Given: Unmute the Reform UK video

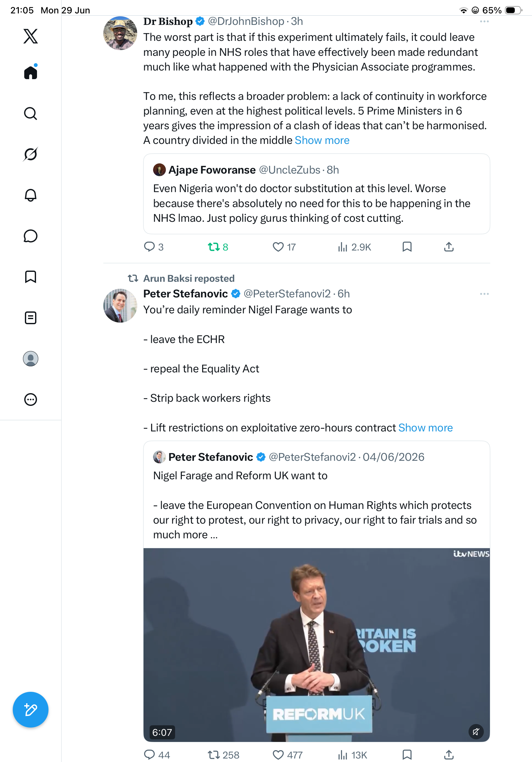Looking at the screenshot, I should (x=476, y=731).
